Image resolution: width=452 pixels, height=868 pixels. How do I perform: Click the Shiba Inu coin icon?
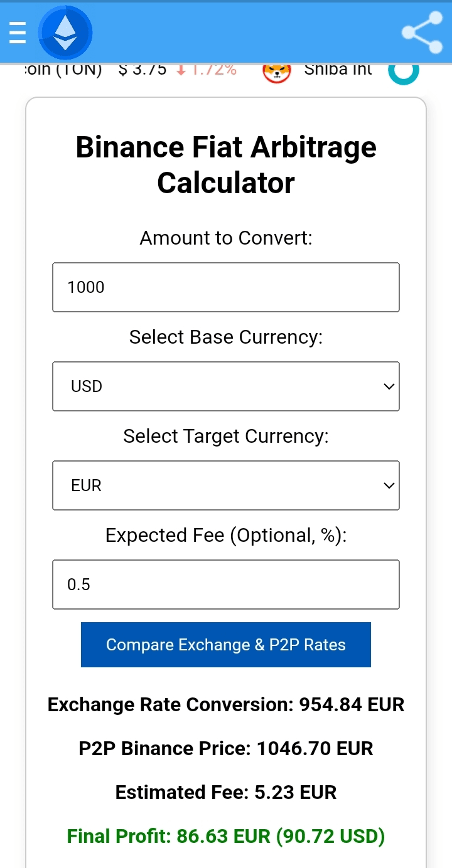277,71
